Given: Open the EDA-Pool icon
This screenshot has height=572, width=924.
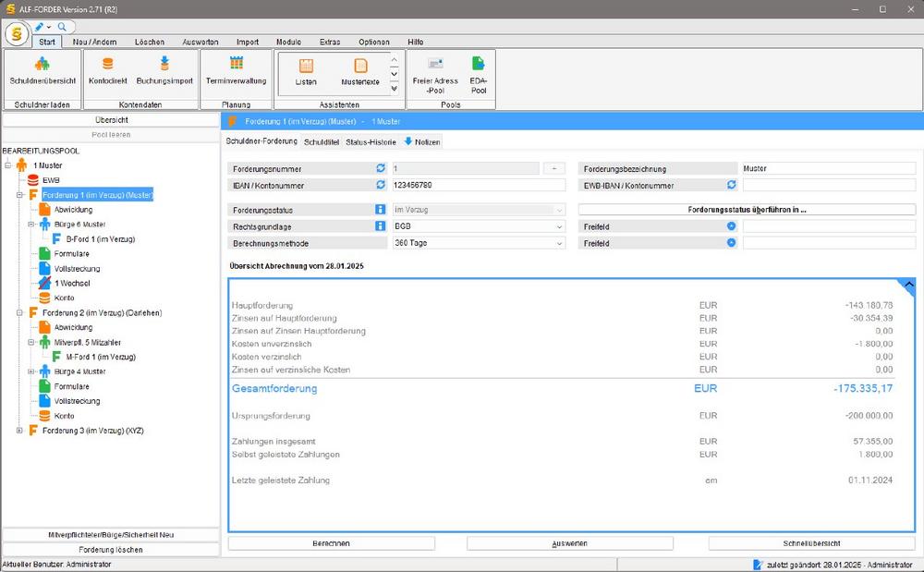Looking at the screenshot, I should point(478,71).
